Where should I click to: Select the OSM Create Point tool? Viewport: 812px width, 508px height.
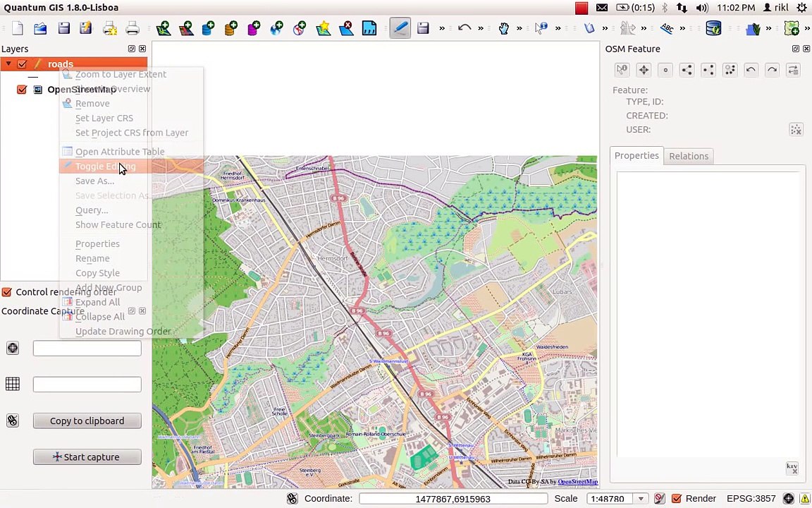coord(665,69)
